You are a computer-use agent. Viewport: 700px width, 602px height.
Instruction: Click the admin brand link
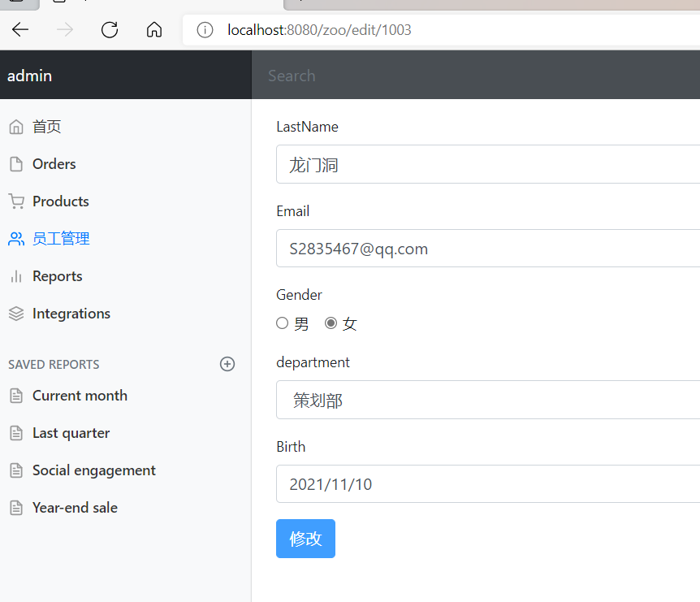click(30, 76)
